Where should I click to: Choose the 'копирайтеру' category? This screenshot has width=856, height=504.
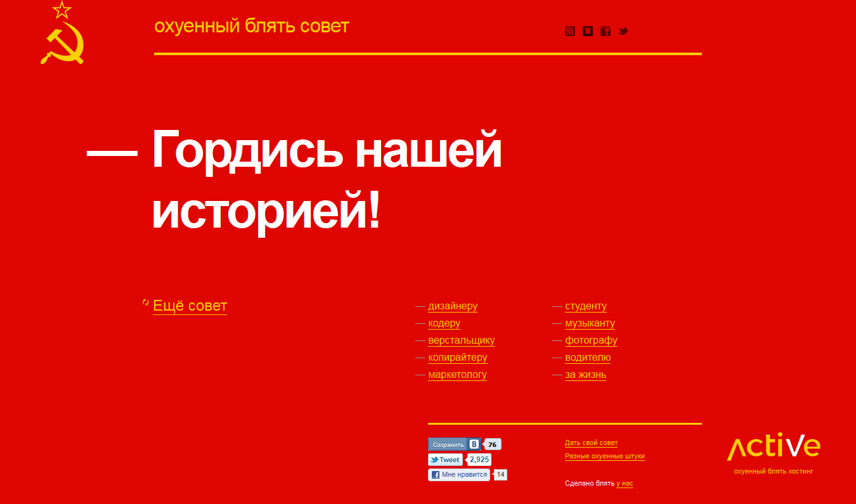457,358
